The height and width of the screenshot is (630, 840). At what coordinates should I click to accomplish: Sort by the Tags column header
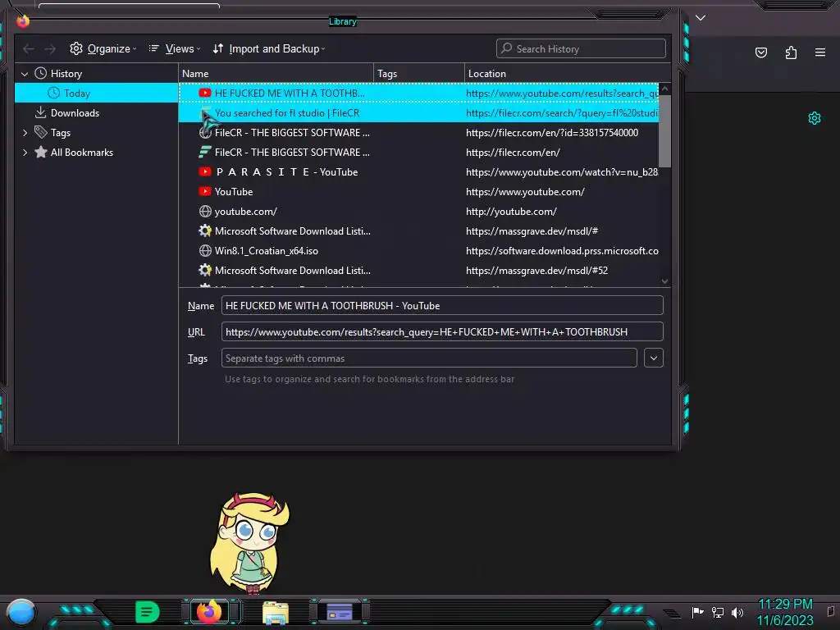(x=419, y=73)
